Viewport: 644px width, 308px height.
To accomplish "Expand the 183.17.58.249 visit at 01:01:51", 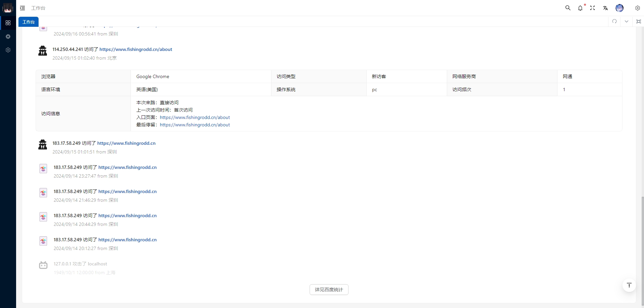I will (x=104, y=143).
